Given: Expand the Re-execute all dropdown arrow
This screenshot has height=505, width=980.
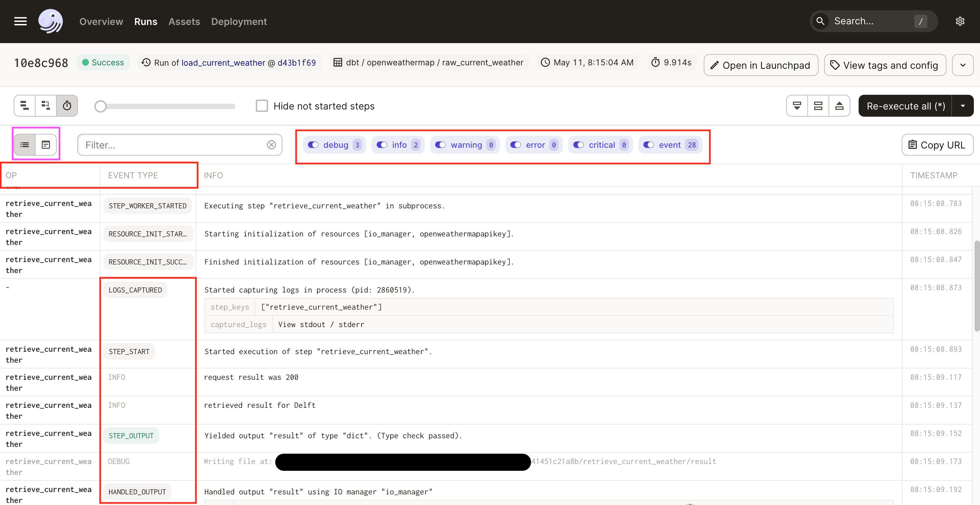Looking at the screenshot, I should coord(963,106).
